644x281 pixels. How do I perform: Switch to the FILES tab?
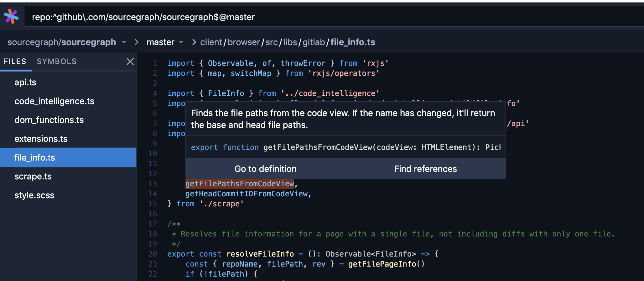pos(15,61)
